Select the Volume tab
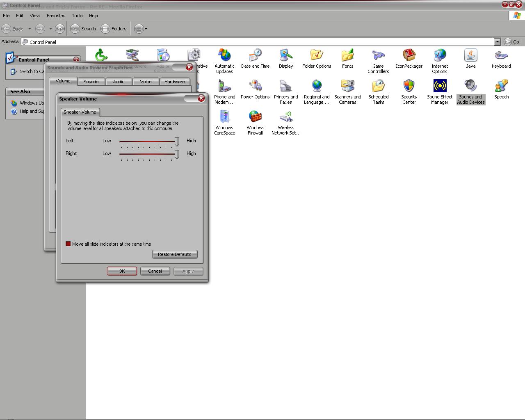Screen dimensions: 525x420 tap(63, 81)
